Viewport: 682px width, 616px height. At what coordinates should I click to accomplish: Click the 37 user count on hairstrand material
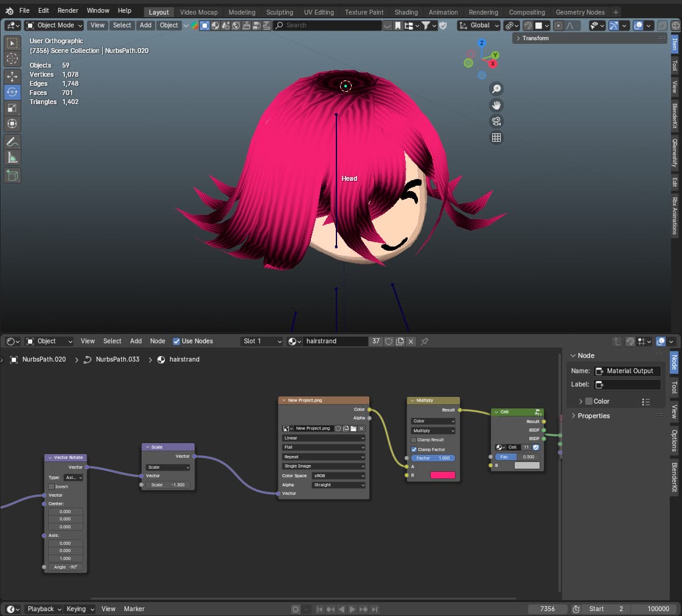tap(376, 341)
